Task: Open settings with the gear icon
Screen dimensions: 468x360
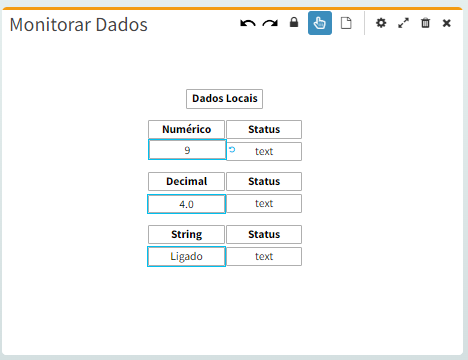Action: click(x=381, y=23)
